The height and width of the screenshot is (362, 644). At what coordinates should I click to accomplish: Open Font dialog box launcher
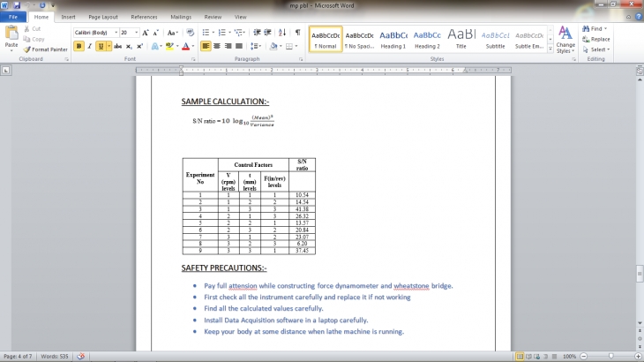click(x=193, y=59)
